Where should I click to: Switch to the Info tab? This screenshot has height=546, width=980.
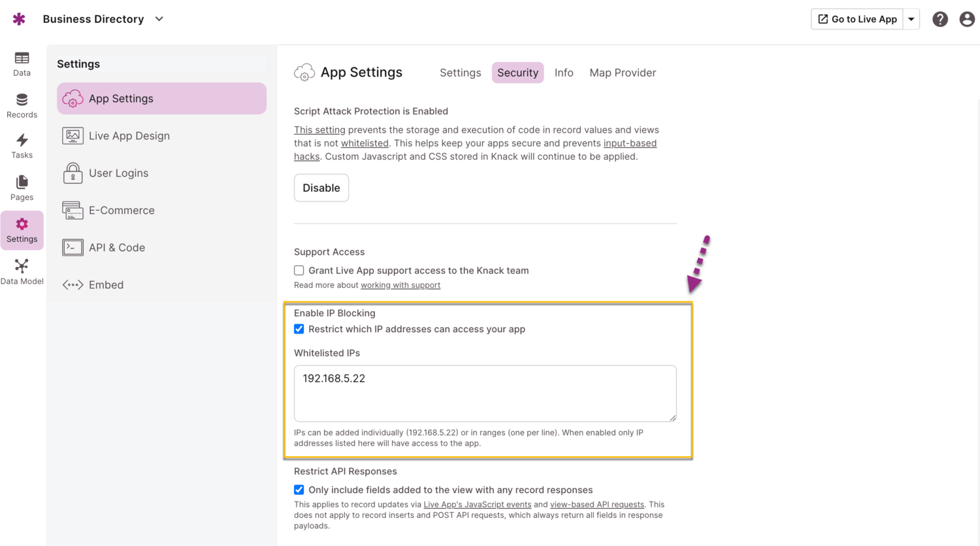[564, 73]
